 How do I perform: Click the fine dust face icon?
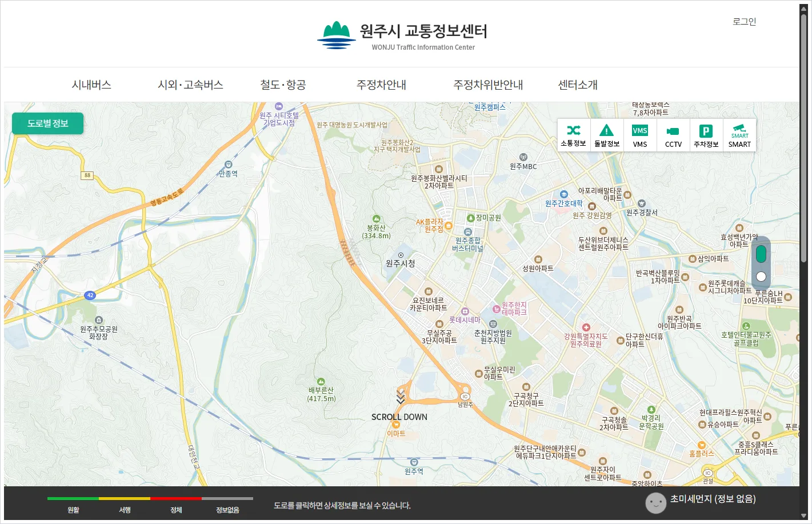pos(656,503)
